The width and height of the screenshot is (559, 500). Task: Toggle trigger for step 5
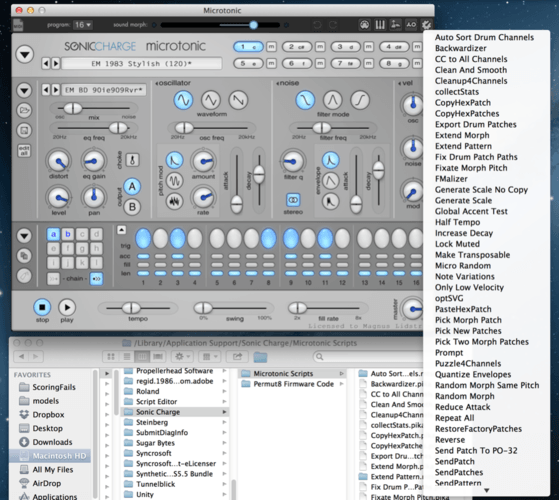tap(217, 238)
